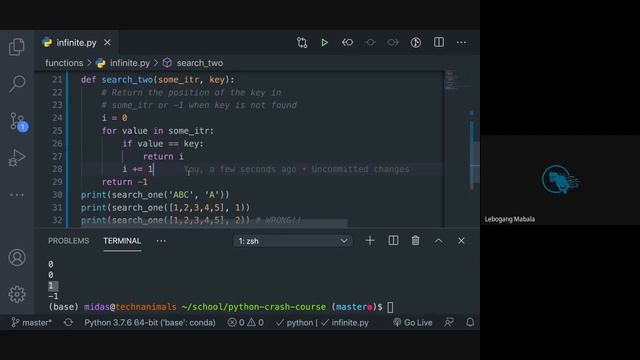The image size is (640, 360).
Task: Click the 'for value in some_itr:' line
Action: [x=158, y=131]
